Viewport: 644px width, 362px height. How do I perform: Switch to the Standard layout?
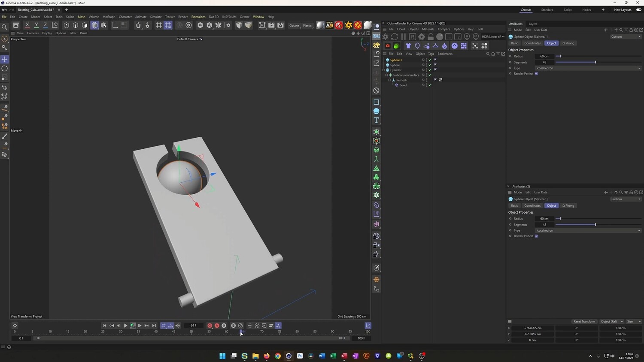[x=547, y=10]
